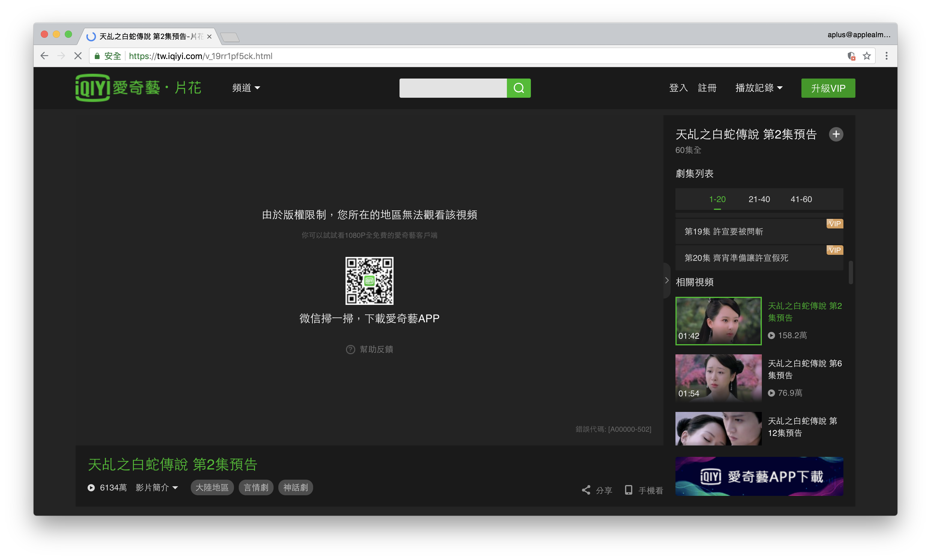Click inside the search input field
This screenshot has height=560, width=931.
pyautogui.click(x=453, y=88)
